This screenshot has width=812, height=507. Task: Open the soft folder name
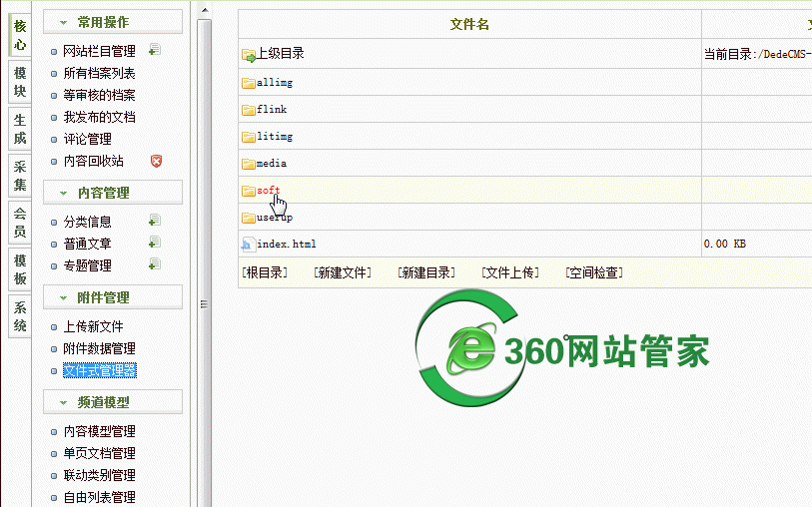269,191
